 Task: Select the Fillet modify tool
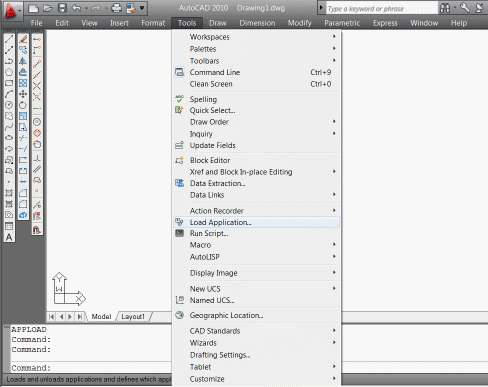[23, 204]
